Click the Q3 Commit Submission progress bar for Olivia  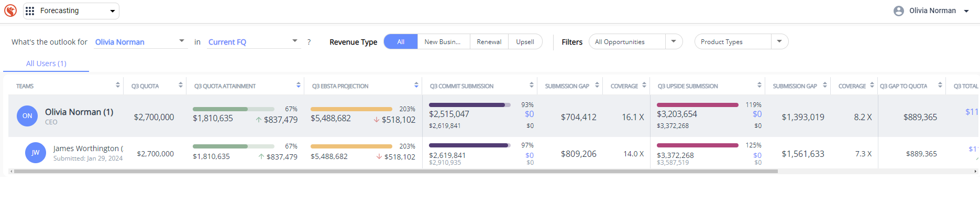click(x=469, y=105)
